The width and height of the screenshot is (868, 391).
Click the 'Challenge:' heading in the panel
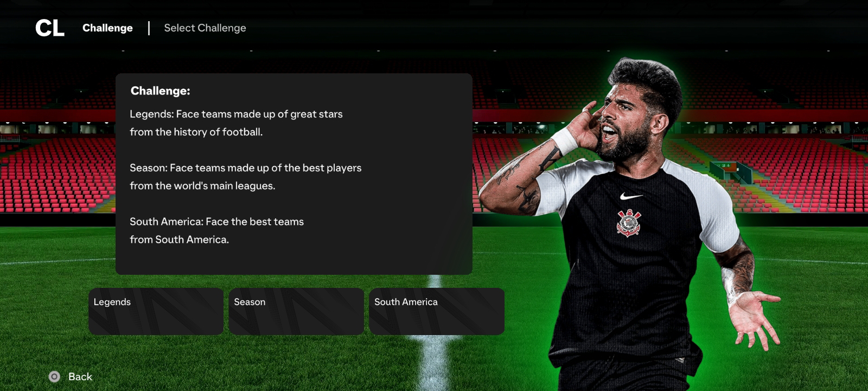[x=161, y=91]
